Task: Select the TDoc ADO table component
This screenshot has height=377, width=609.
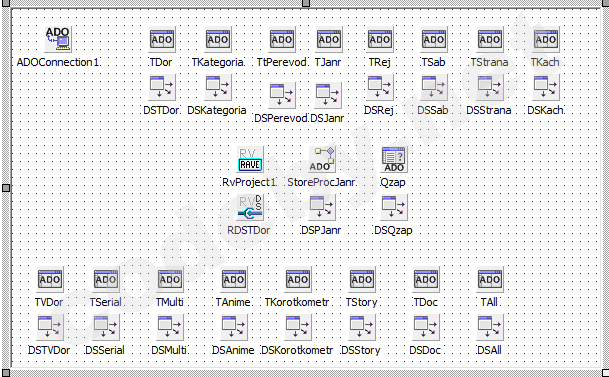Action: pyautogui.click(x=426, y=279)
